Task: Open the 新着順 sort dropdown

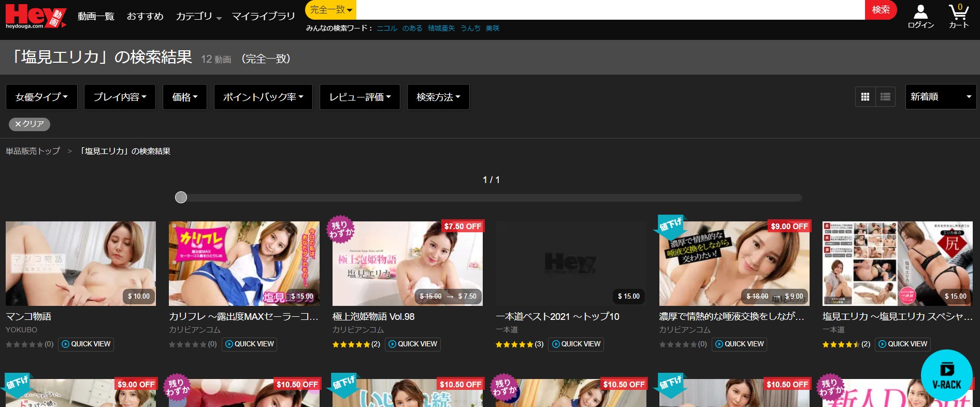Action: point(941,97)
